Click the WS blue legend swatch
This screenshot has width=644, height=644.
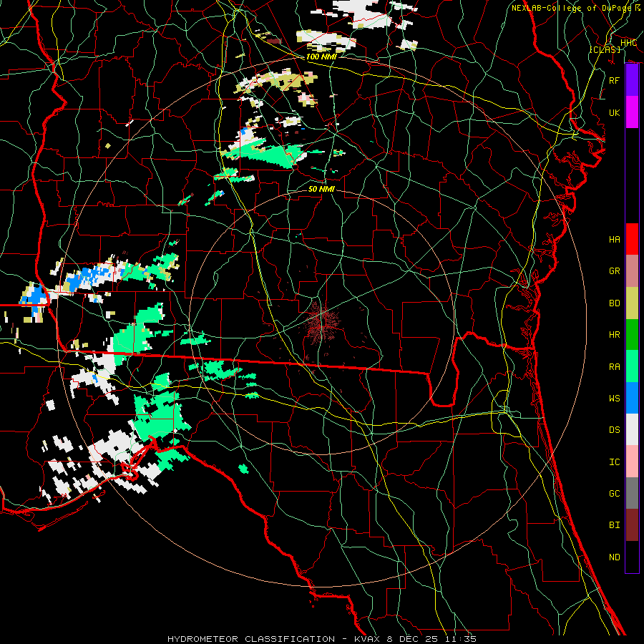point(632,398)
